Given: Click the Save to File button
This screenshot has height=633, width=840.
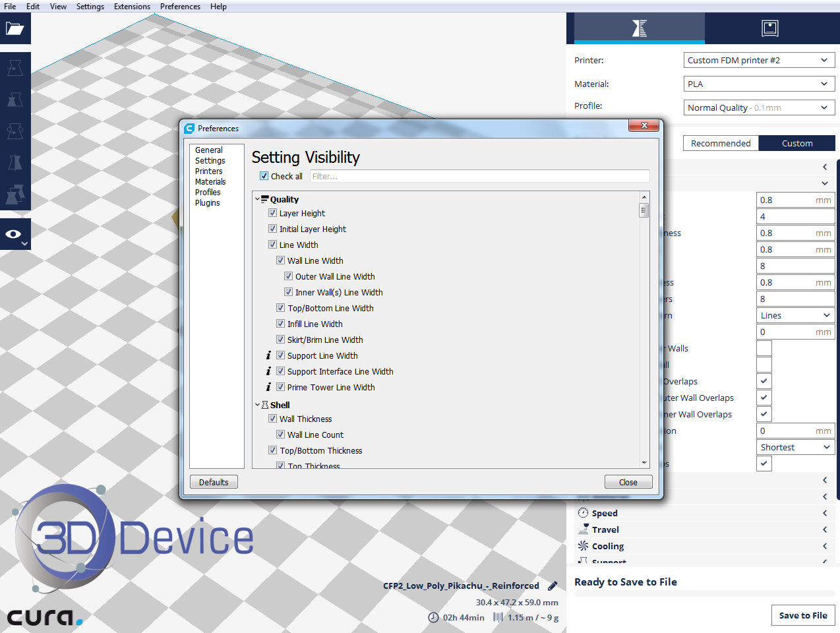Looking at the screenshot, I should click(x=802, y=615).
